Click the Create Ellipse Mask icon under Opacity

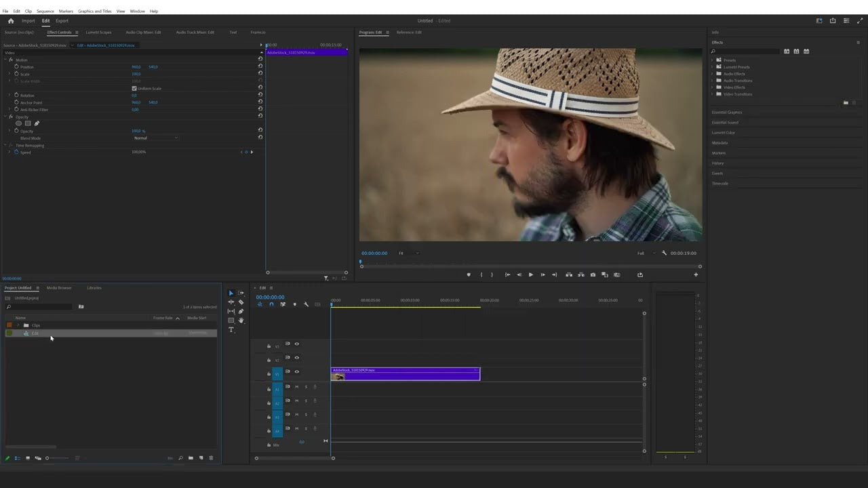(x=18, y=123)
